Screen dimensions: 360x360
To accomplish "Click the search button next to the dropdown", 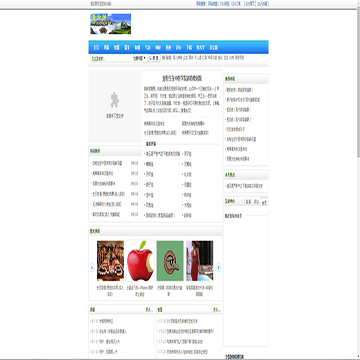I will click(154, 58).
